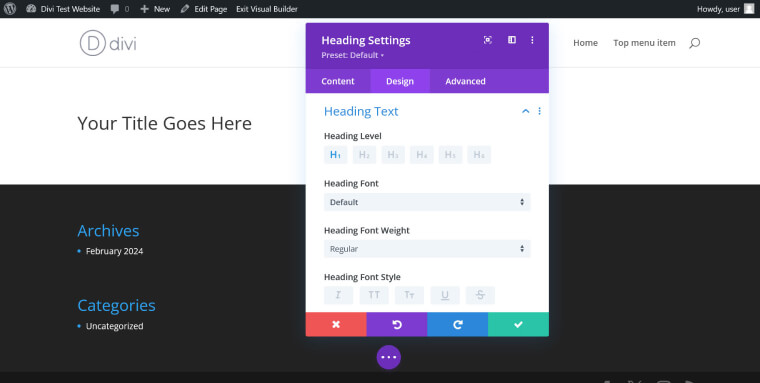Open Top menu item navigation link

pyautogui.click(x=644, y=43)
